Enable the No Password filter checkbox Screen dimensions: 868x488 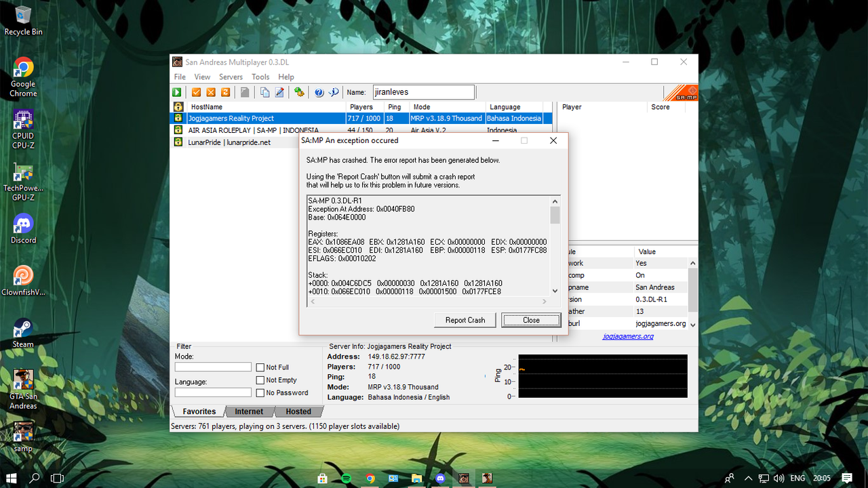[x=260, y=392]
